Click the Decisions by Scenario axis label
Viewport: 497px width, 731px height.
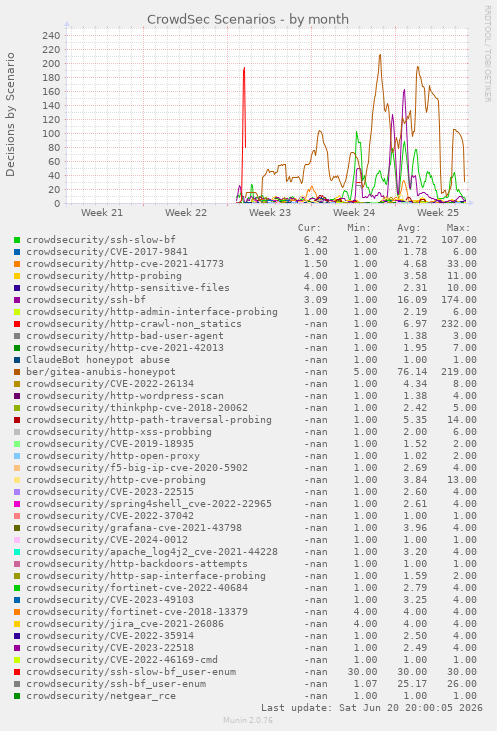10,115
